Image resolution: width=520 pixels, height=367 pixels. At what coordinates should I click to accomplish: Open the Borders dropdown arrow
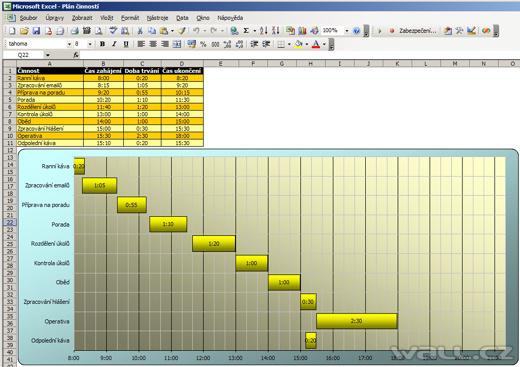[x=289, y=44]
